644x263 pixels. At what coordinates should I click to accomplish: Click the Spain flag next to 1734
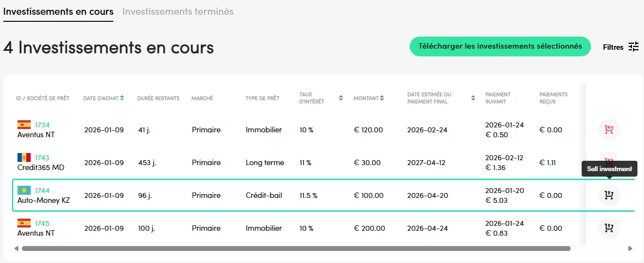point(24,125)
